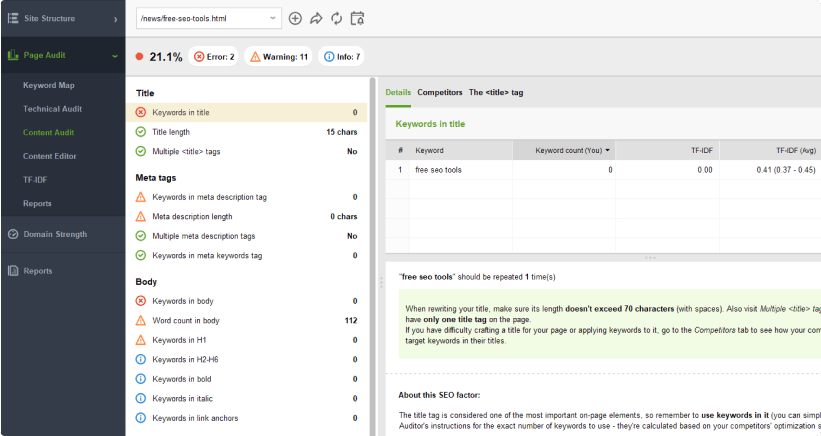
Task: Click the error icon beside Keywords in body
Action: (x=141, y=300)
